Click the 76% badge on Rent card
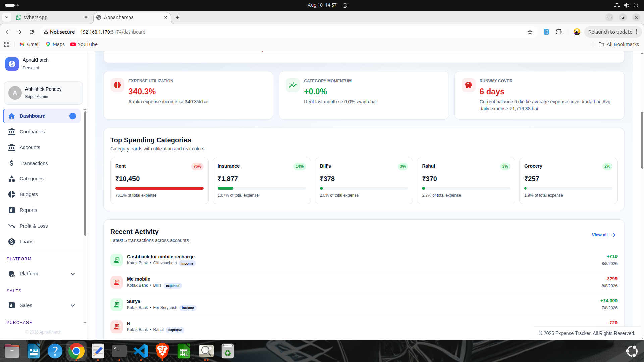This screenshot has height=362, width=644. pos(197,166)
